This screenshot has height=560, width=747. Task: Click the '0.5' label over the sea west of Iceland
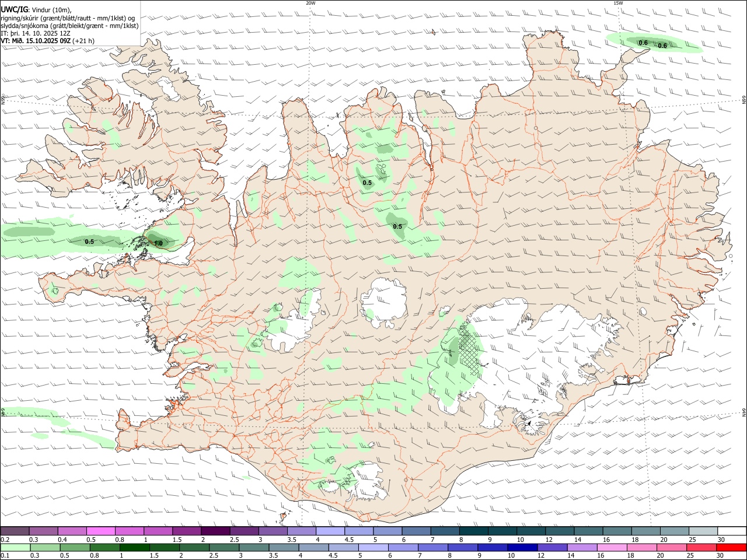[x=89, y=242]
